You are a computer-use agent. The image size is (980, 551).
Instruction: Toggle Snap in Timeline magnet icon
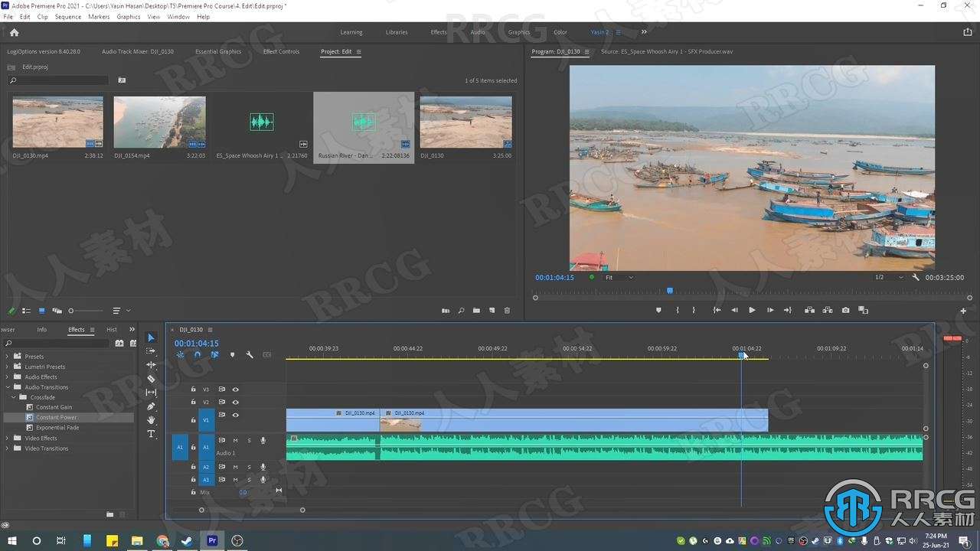(198, 354)
